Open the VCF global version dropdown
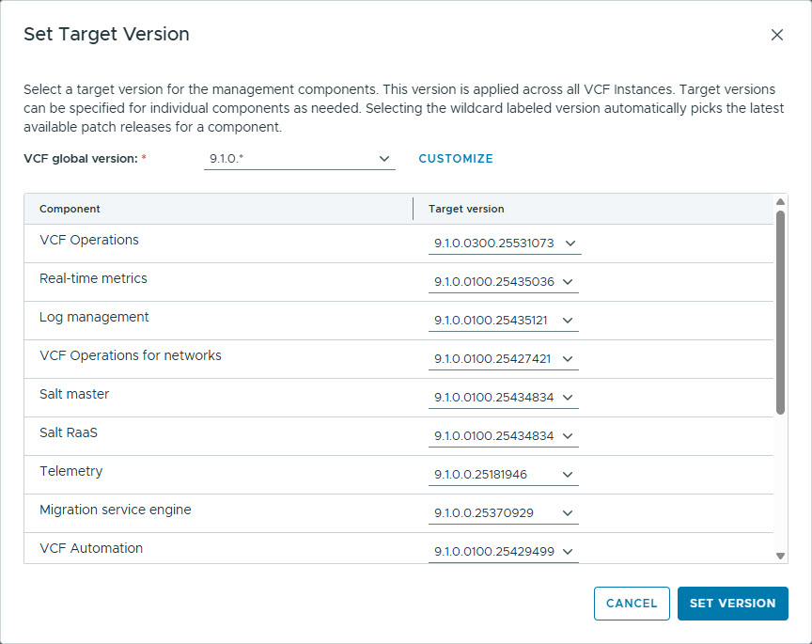 coord(299,159)
